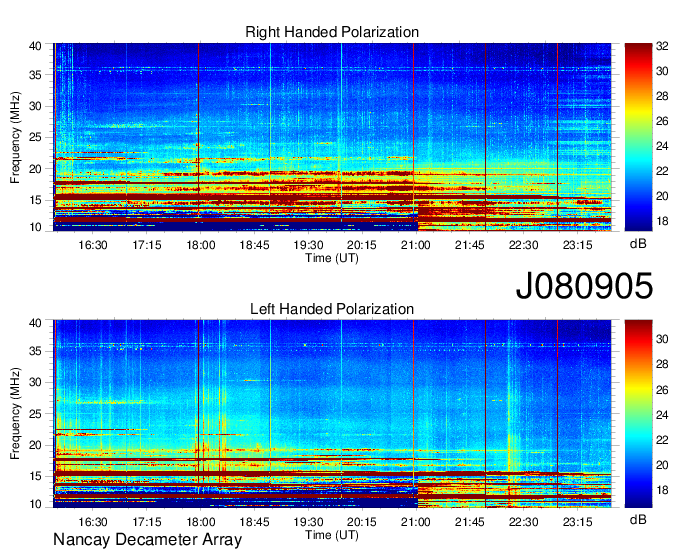The image size is (680, 552).
Task: Click the 16:30 tick on Right Handed time axis
Action: 92,245
